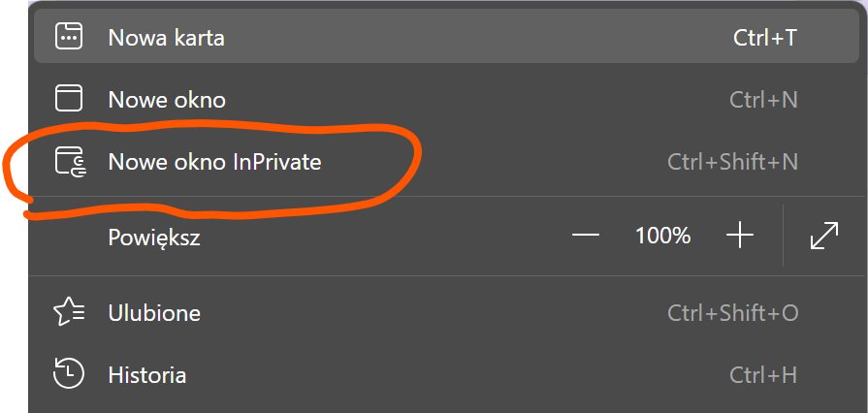Screen dimensions: 868x413
Task: Click the Nowa karta tab icon
Action: (69, 38)
